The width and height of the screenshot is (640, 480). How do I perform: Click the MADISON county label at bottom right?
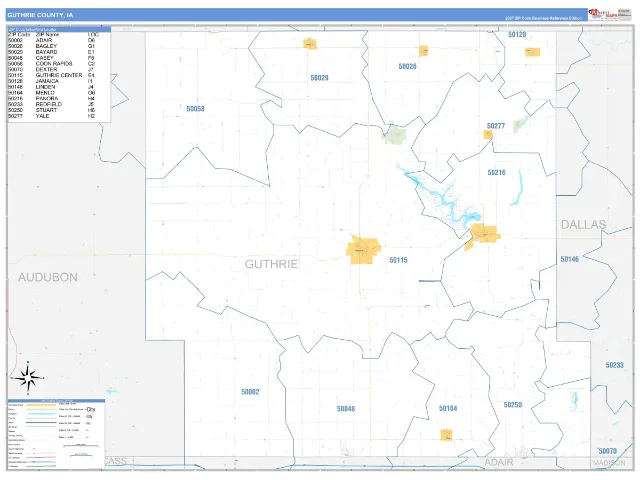609,463
